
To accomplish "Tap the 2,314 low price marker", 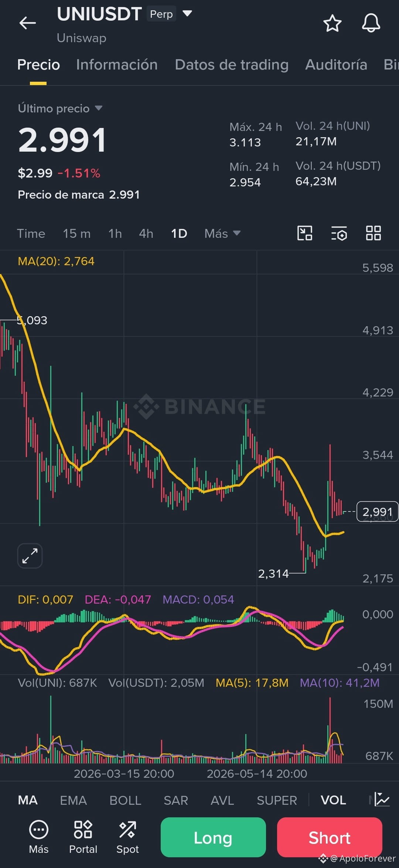I will click(273, 574).
